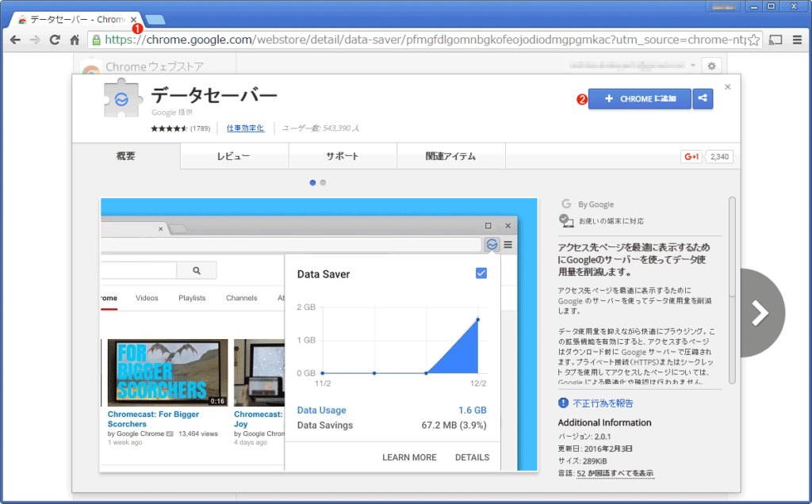Click the G+1 button
Image resolution: width=812 pixels, height=504 pixels.
coord(691,157)
